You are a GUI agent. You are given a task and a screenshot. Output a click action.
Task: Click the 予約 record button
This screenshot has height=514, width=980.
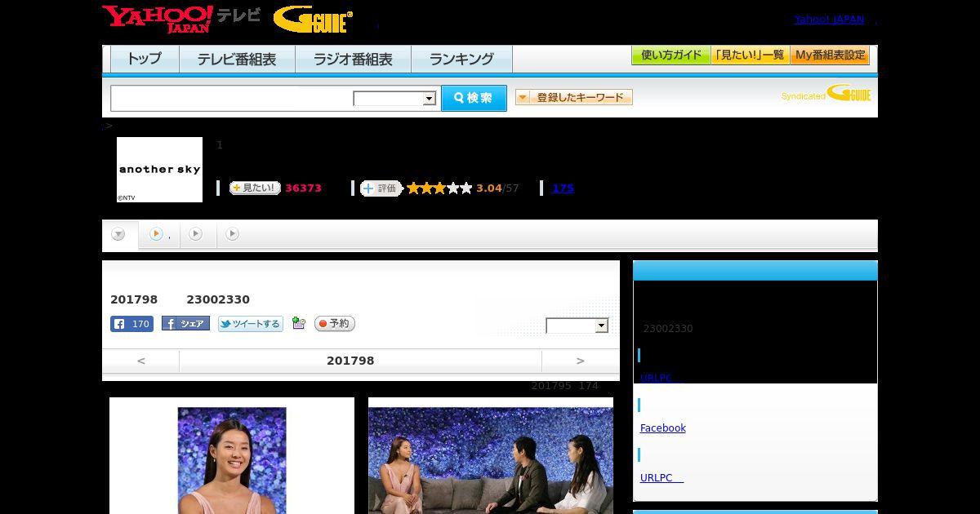point(335,324)
